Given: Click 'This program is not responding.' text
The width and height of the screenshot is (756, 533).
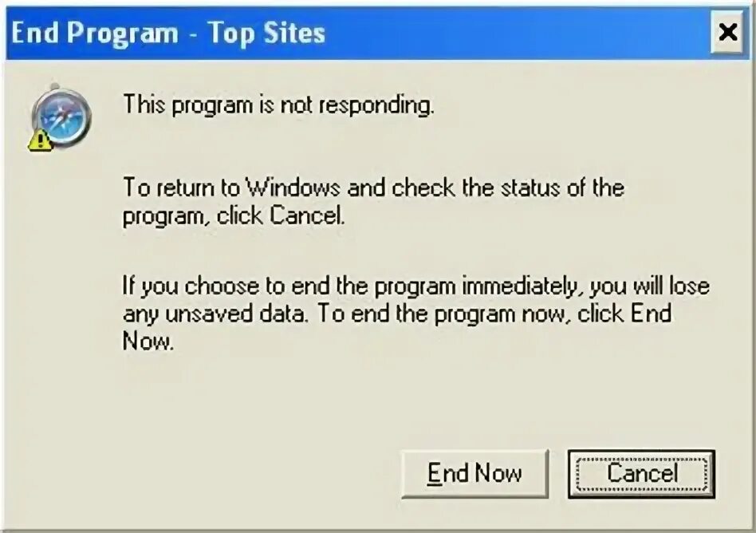Looking at the screenshot, I should tap(278, 105).
